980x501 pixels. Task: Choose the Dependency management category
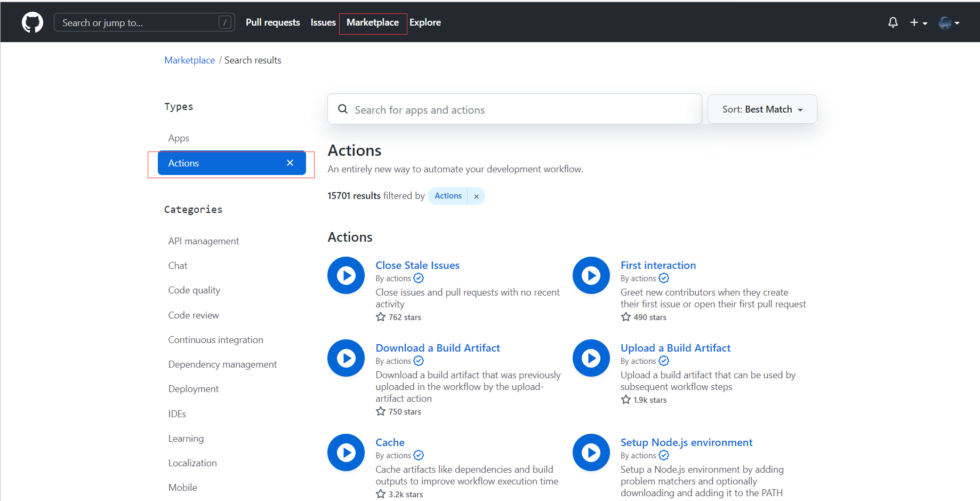(x=223, y=364)
